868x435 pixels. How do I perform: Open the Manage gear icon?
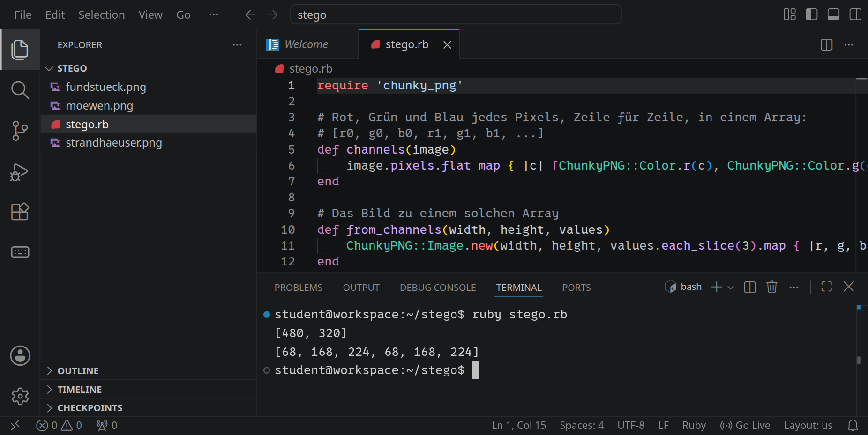coord(20,396)
